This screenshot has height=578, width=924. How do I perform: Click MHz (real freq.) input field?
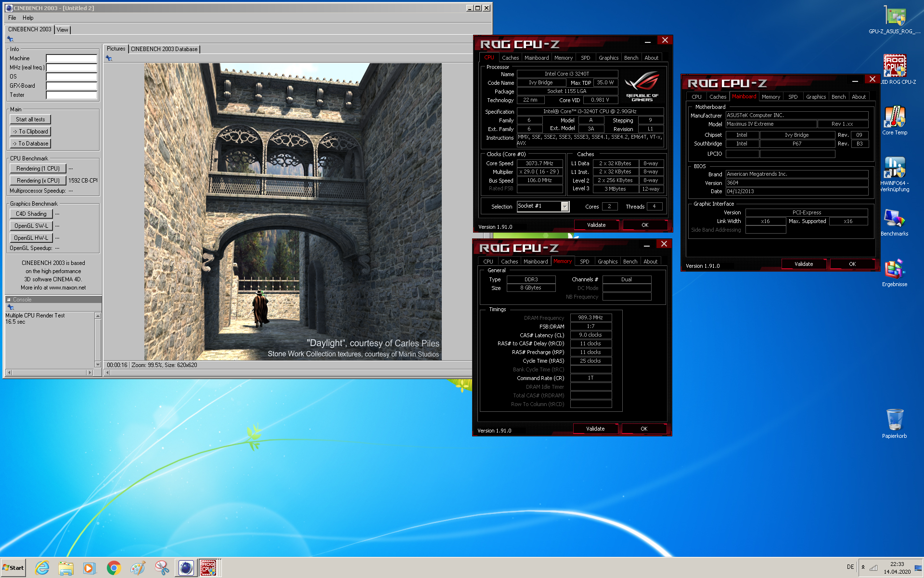coord(72,67)
